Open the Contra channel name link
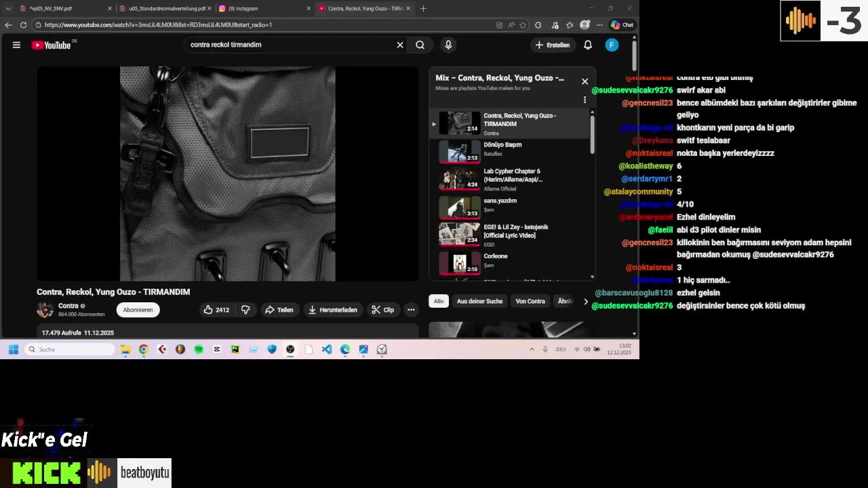This screenshot has height=488, width=868. pyautogui.click(x=68, y=306)
